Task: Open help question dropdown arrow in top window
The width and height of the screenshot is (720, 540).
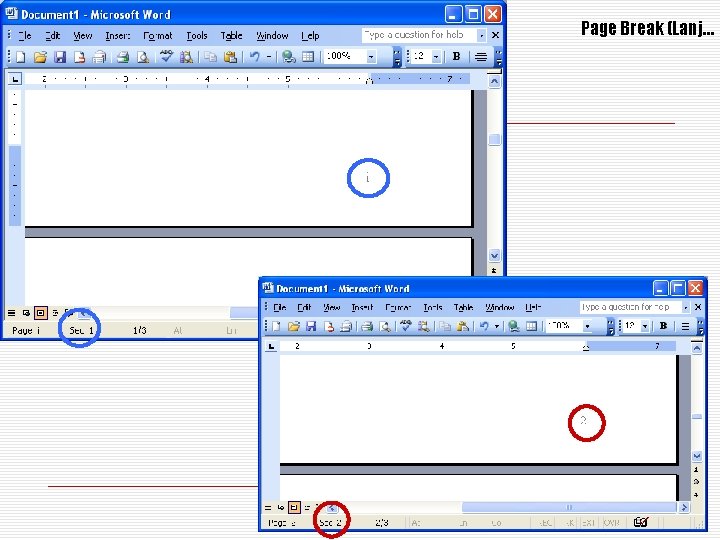Action: click(x=481, y=35)
